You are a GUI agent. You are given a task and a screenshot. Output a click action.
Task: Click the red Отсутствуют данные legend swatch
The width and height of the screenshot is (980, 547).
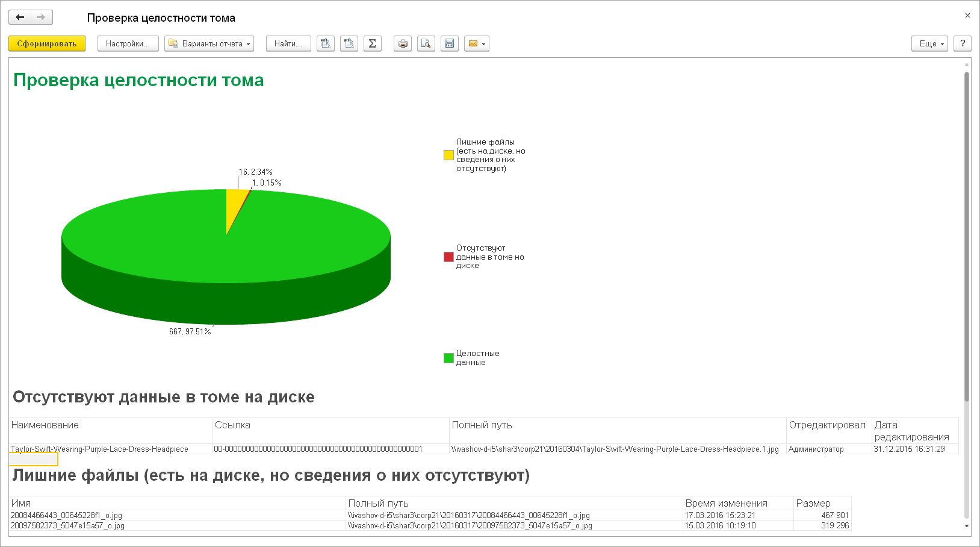click(448, 257)
